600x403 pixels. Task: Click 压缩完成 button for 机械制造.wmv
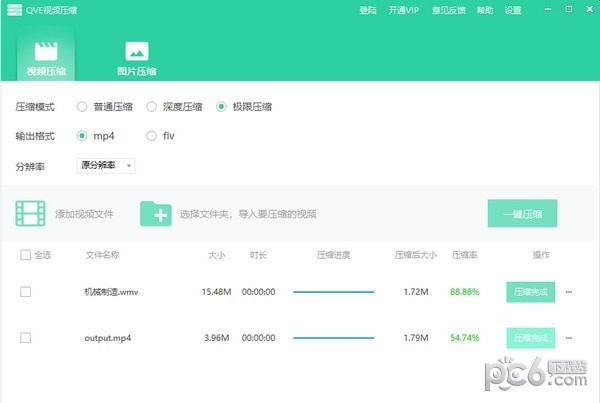point(530,292)
